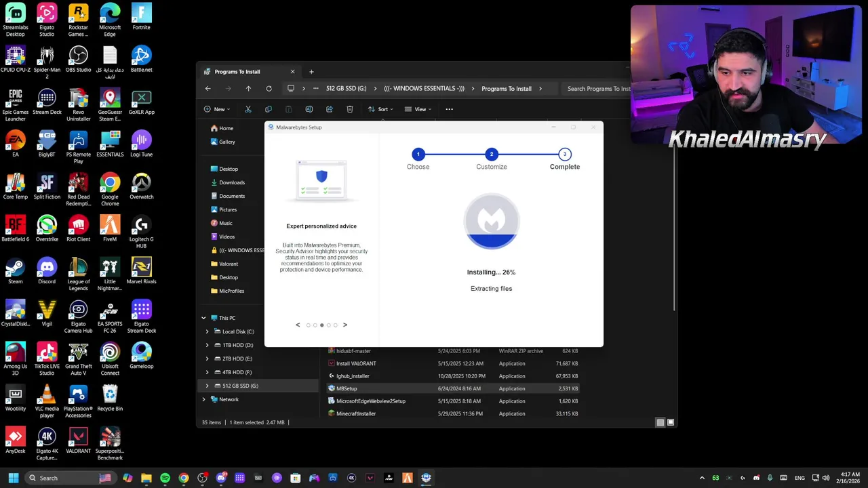Screen dimensions: 868x488
Task: Select the hidusbf-master zip file
Action: point(453,351)
